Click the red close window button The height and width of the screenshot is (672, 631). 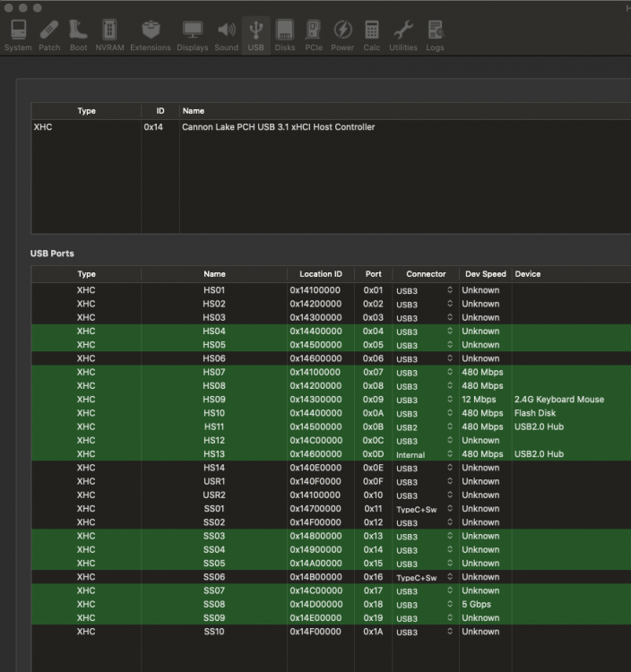click(x=9, y=8)
